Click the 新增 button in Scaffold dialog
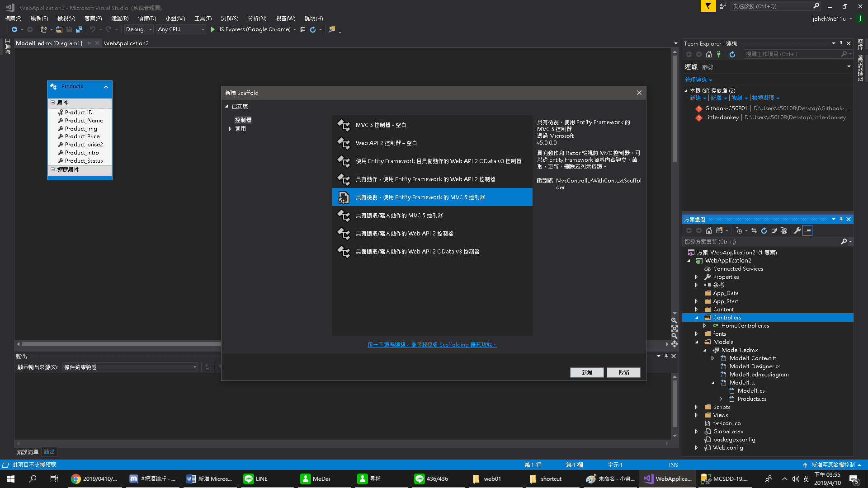The height and width of the screenshot is (488, 868). pyautogui.click(x=587, y=372)
